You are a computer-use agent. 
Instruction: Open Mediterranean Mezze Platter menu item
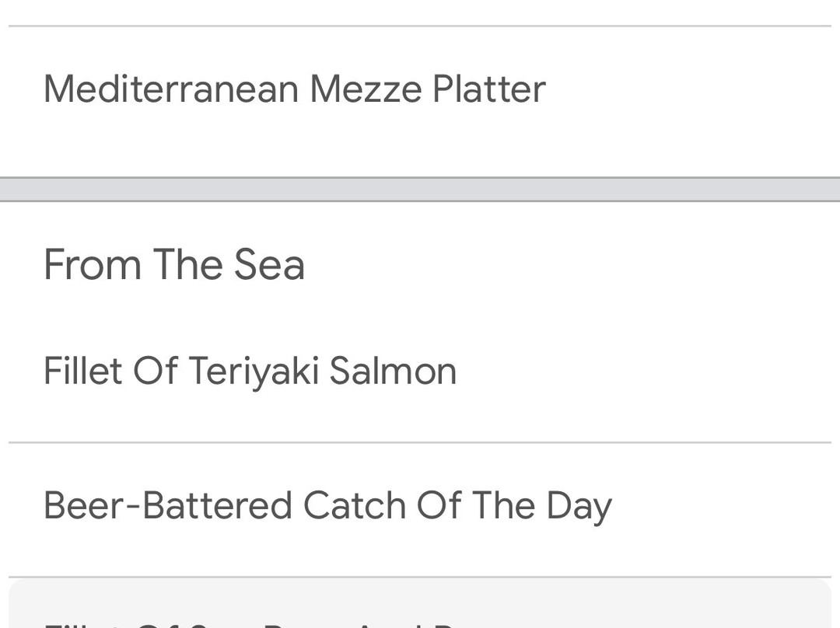[x=294, y=89]
